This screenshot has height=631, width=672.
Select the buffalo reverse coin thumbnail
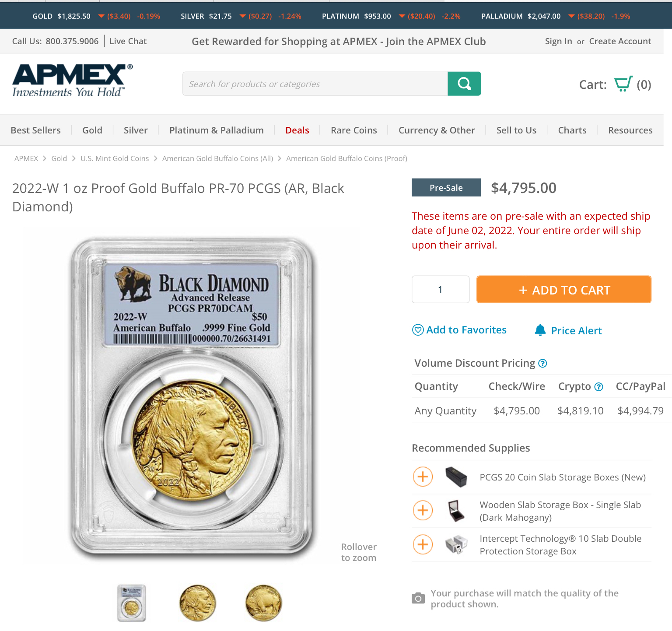(263, 603)
